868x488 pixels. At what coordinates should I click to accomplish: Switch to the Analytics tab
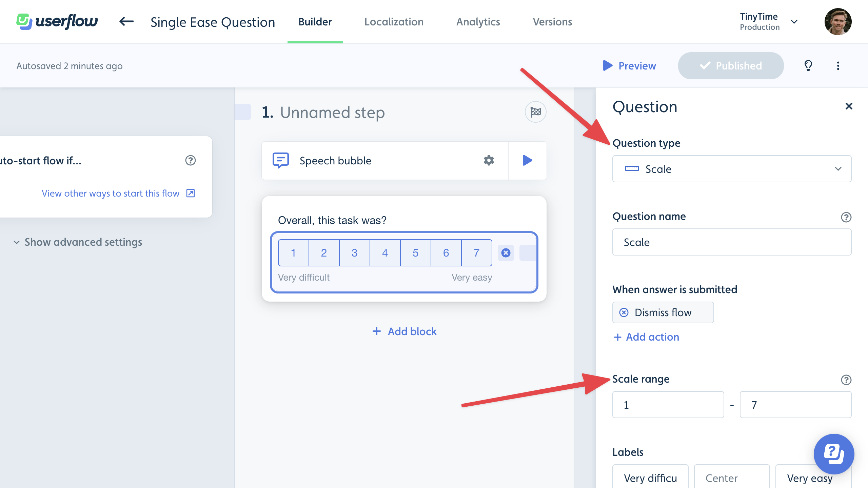(x=478, y=22)
